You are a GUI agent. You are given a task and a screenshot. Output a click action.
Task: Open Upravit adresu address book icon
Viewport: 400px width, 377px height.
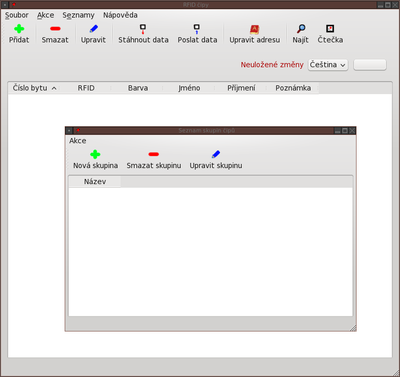[x=254, y=29]
